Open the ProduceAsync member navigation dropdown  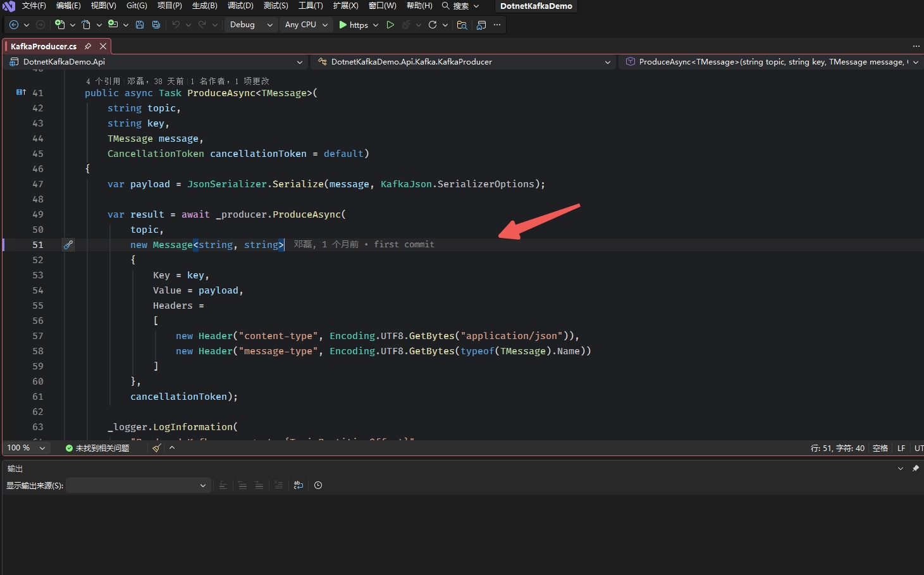(771, 62)
